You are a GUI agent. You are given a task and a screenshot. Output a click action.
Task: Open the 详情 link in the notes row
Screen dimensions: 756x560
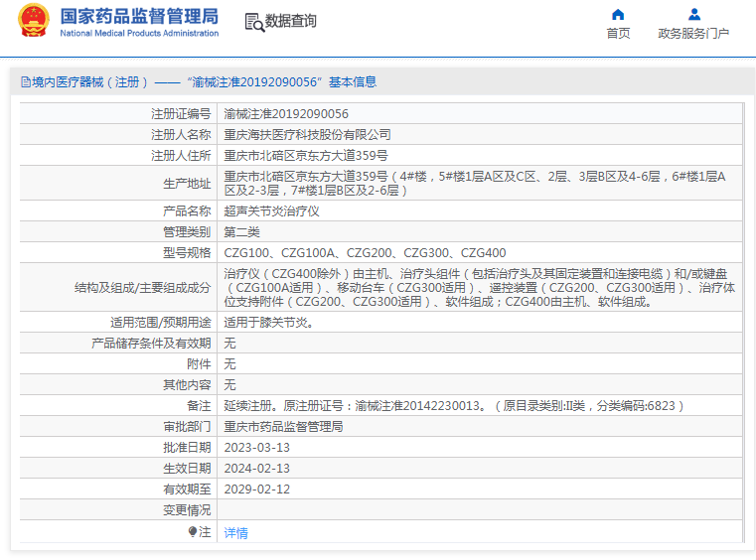click(x=235, y=533)
